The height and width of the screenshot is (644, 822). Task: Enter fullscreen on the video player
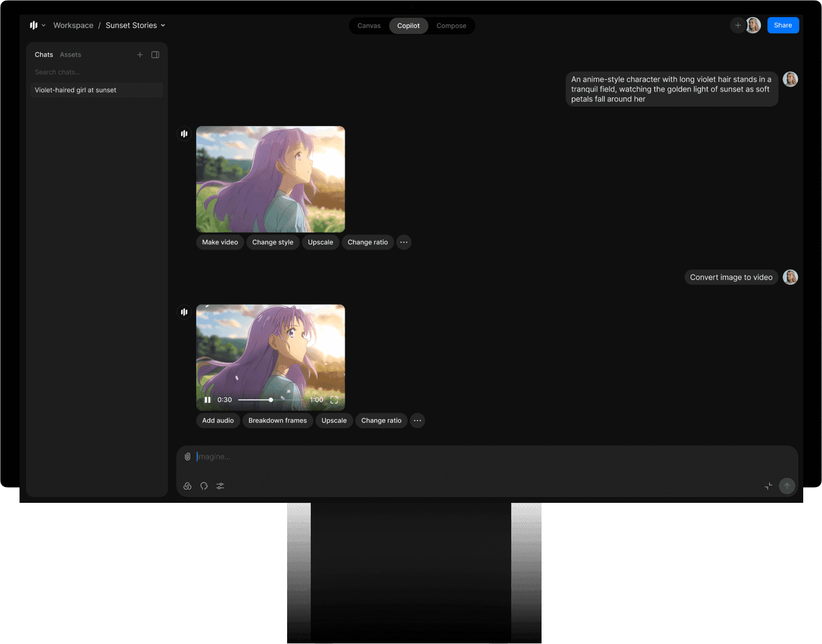[x=334, y=400]
